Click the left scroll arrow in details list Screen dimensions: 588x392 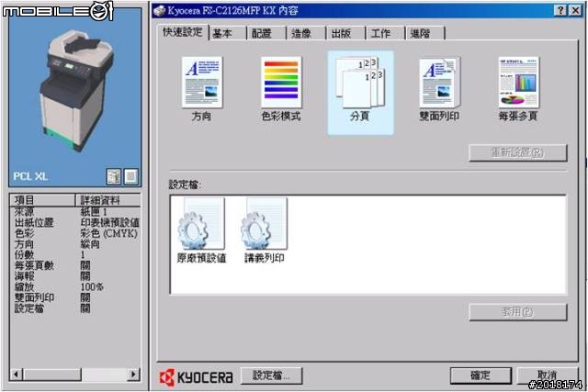pyautogui.click(x=17, y=374)
